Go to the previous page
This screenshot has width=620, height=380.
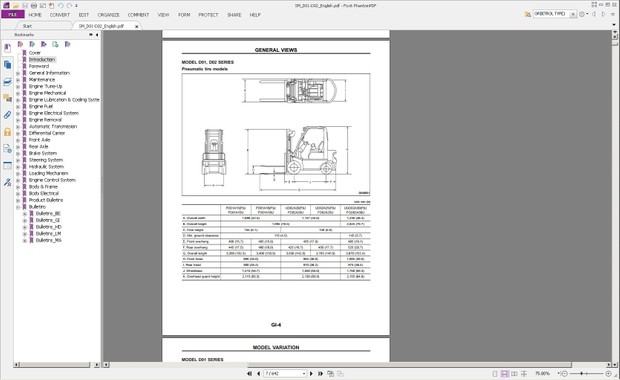pyautogui.click(x=258, y=373)
